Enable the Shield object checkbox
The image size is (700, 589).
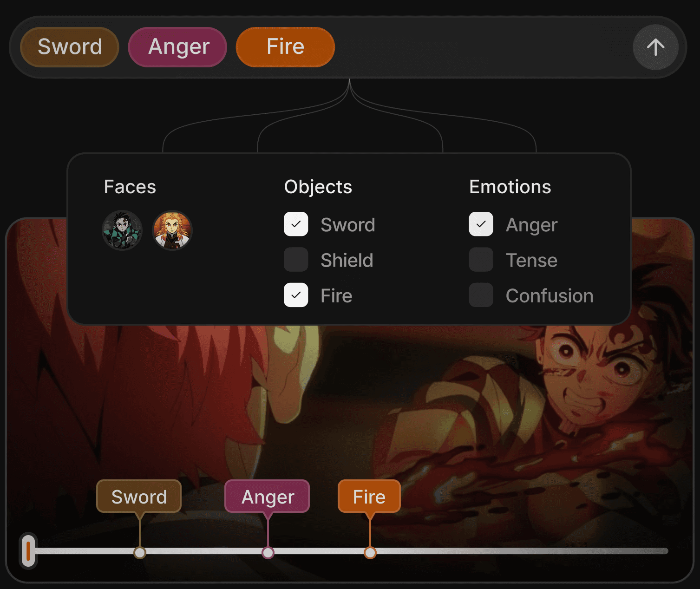pos(296,259)
